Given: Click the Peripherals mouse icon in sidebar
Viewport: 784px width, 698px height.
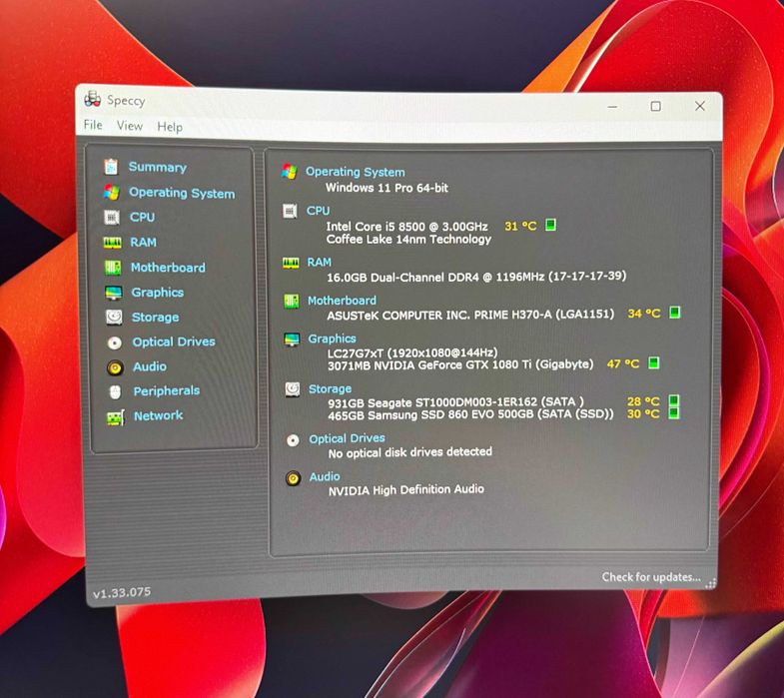Looking at the screenshot, I should click(115, 392).
